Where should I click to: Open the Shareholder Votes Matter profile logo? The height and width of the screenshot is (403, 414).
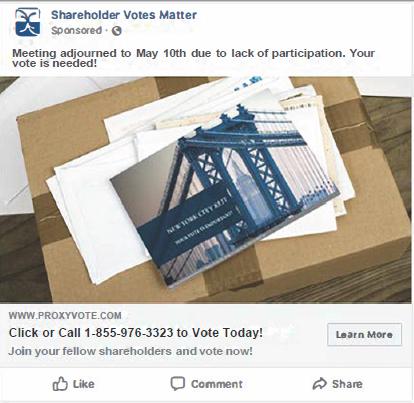28,22
